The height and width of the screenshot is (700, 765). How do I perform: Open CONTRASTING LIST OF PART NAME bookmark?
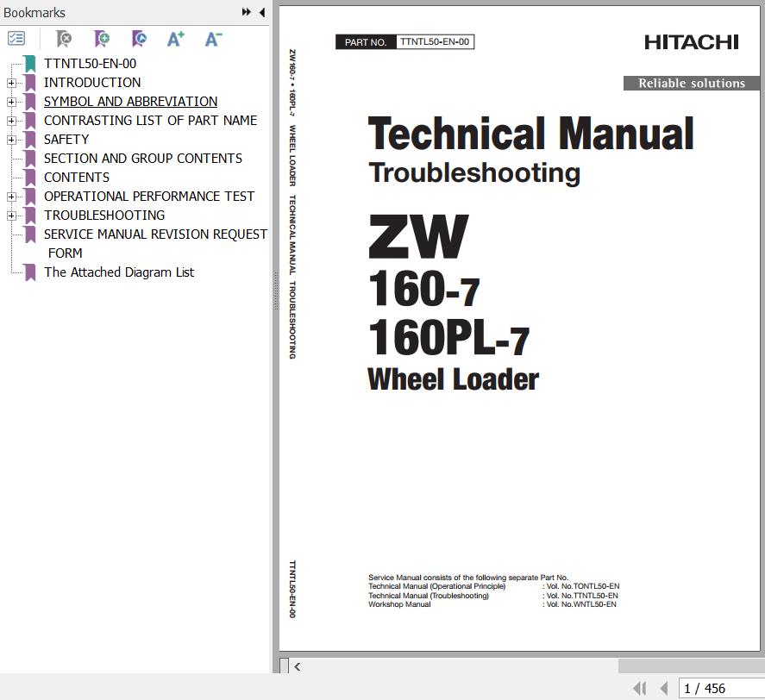point(150,121)
